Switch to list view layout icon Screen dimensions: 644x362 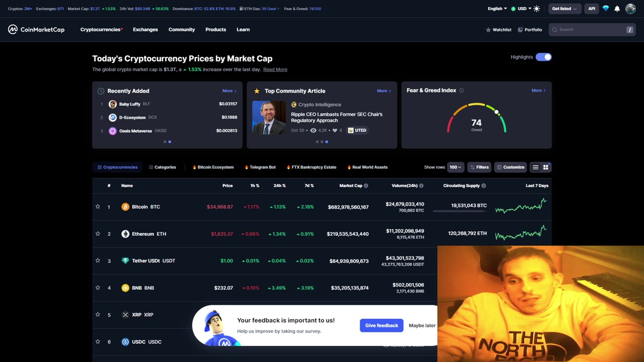(x=535, y=167)
